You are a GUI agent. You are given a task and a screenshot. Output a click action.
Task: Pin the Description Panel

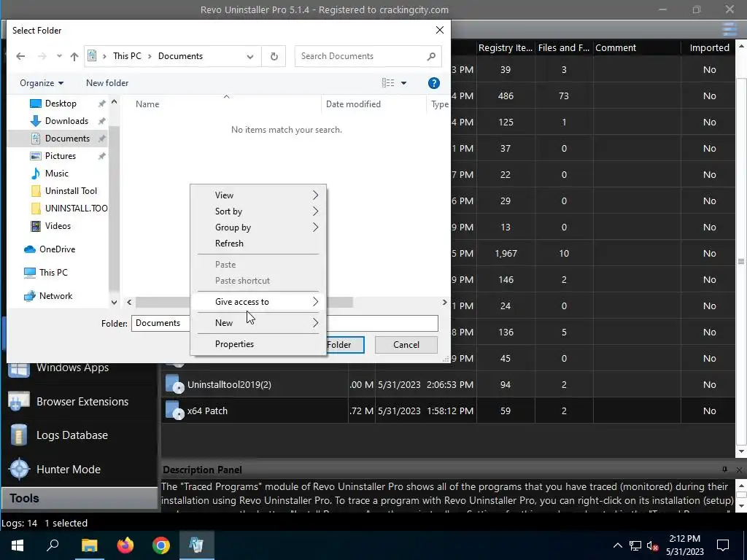click(x=724, y=470)
